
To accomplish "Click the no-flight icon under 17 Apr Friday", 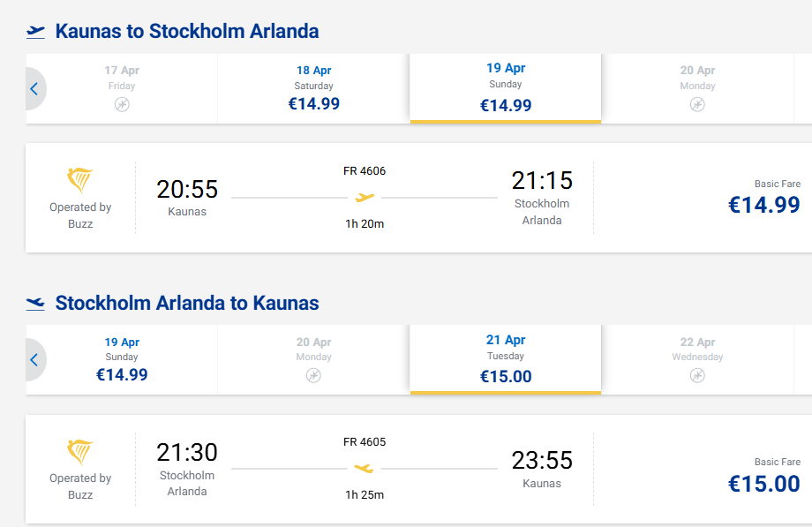I will click(x=122, y=105).
